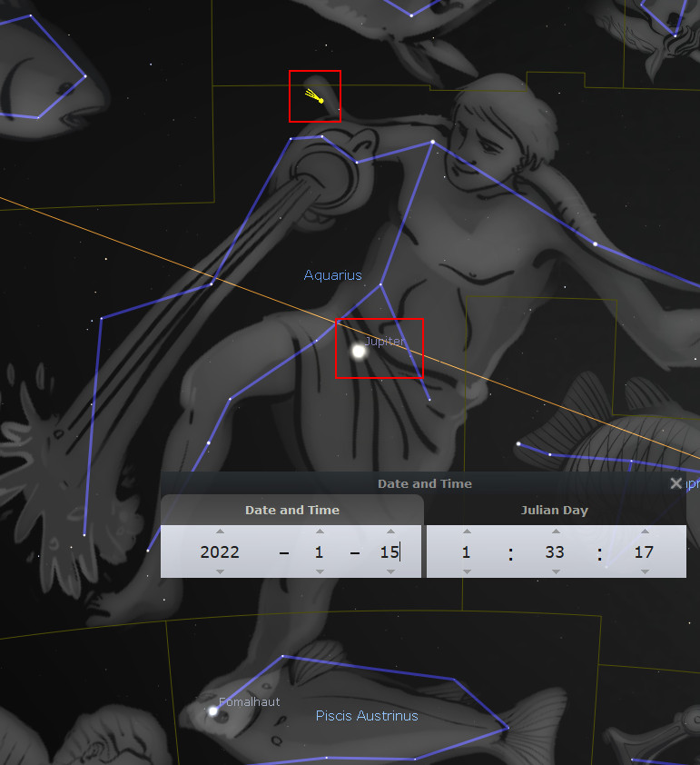This screenshot has height=765, width=700.
Task: Decrease the seconds value below 17
Action: tap(645, 571)
